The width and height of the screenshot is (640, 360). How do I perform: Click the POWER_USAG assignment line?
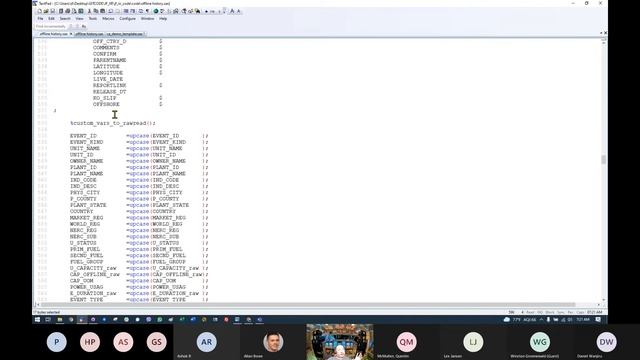pos(139,287)
